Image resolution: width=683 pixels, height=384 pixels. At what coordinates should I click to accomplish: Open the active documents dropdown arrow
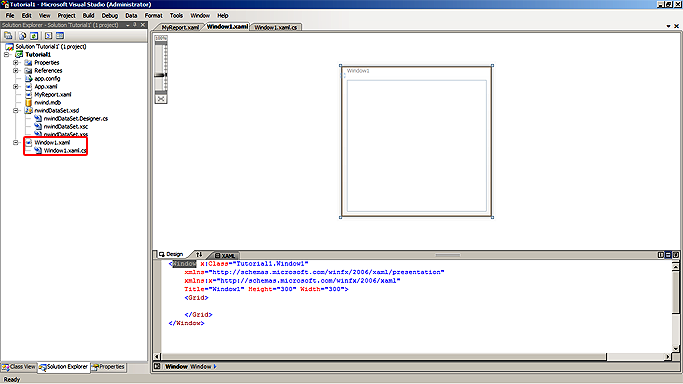pyautogui.click(x=668, y=27)
